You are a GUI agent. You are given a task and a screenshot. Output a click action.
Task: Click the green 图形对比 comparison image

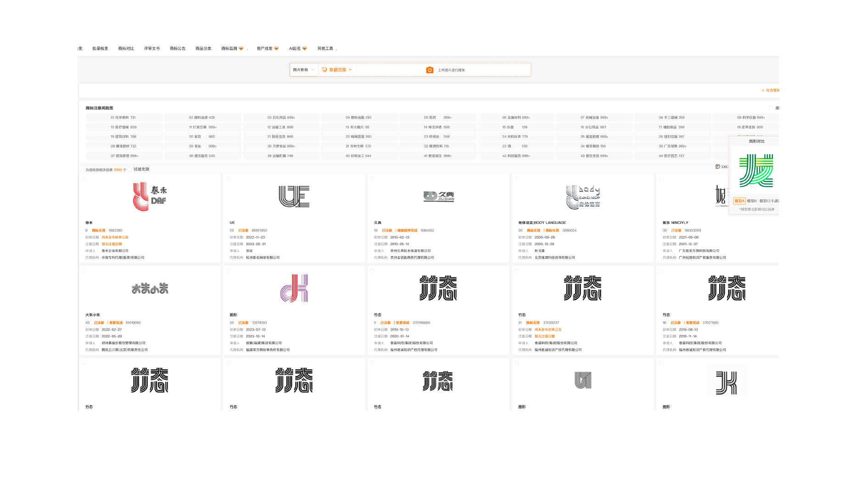tap(756, 171)
